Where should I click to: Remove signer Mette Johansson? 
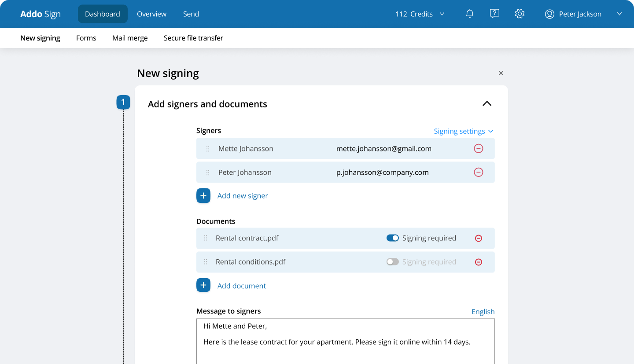point(479,149)
